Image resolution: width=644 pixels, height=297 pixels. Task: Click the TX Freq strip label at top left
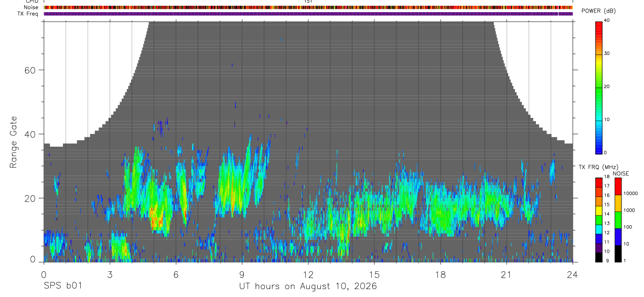pyautogui.click(x=28, y=14)
